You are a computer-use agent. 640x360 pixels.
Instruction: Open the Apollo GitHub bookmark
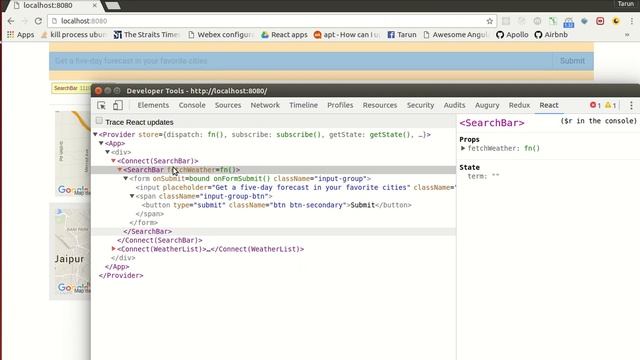512,35
